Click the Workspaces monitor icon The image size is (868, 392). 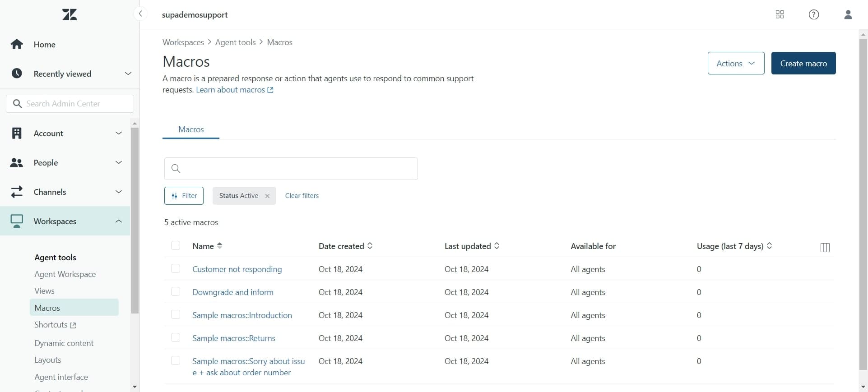(x=17, y=221)
